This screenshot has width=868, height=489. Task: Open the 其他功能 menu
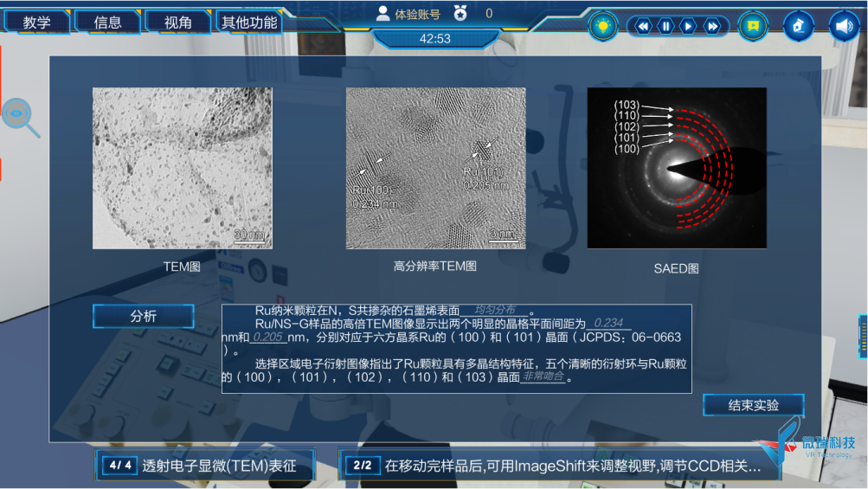(249, 23)
